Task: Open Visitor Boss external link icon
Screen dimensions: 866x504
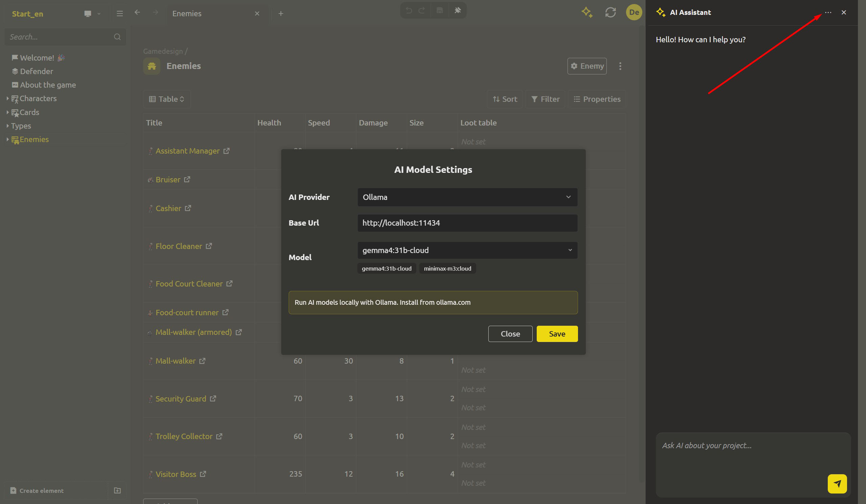Action: coord(203,474)
